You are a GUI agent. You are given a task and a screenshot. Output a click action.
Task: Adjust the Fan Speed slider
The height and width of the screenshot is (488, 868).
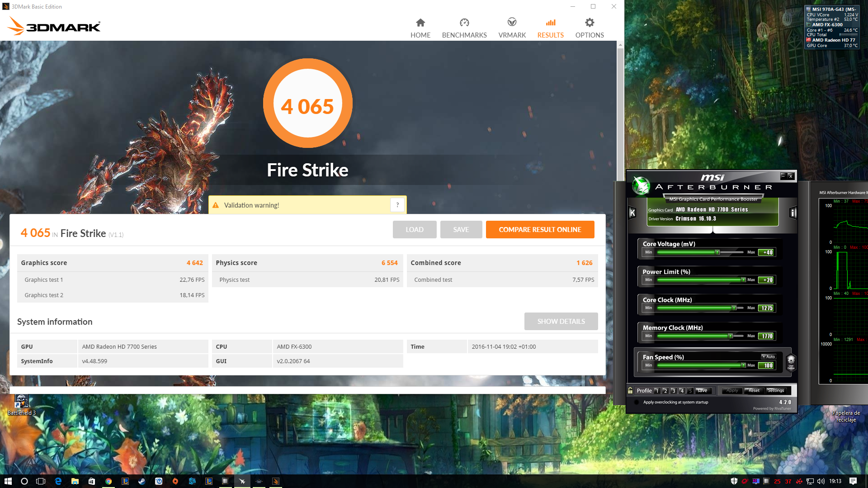pos(700,365)
